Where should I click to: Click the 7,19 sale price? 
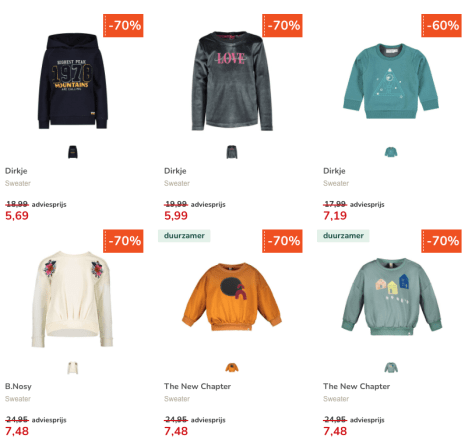[335, 216]
